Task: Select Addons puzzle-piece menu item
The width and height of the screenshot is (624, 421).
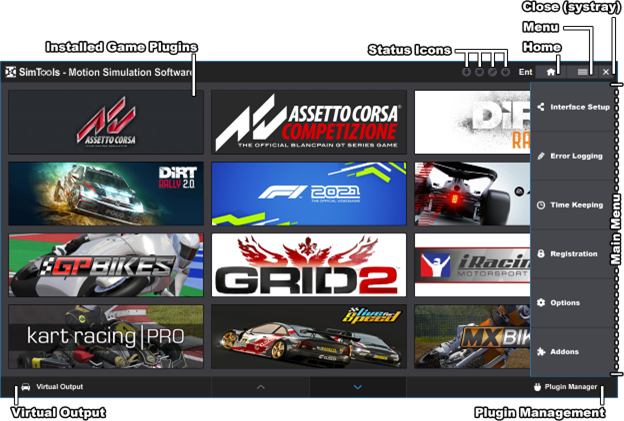Action: [x=572, y=352]
